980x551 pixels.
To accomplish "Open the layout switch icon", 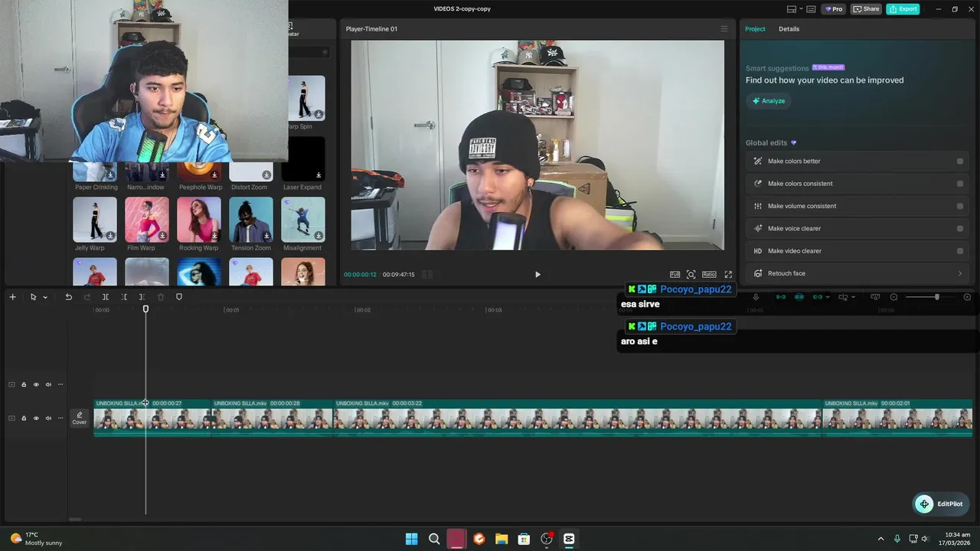I will coord(792,9).
